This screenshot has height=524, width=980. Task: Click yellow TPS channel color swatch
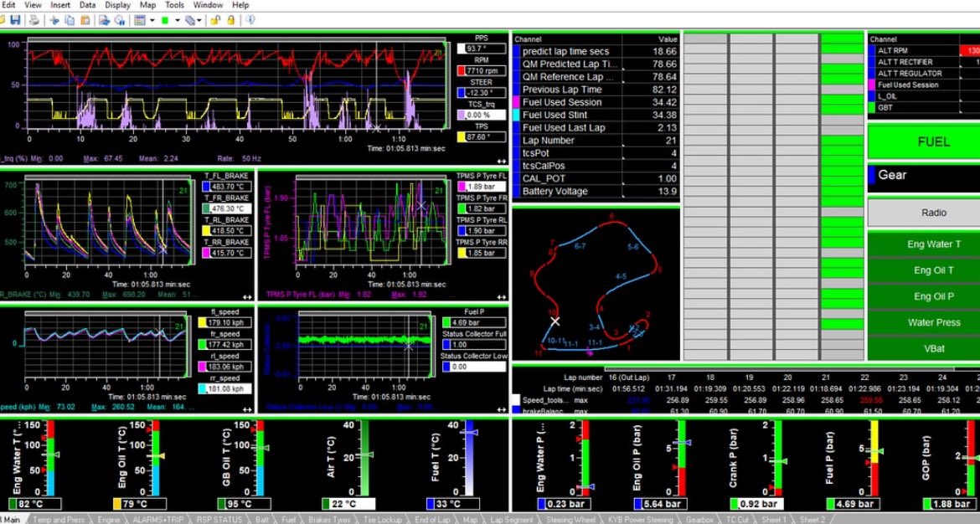pos(462,136)
